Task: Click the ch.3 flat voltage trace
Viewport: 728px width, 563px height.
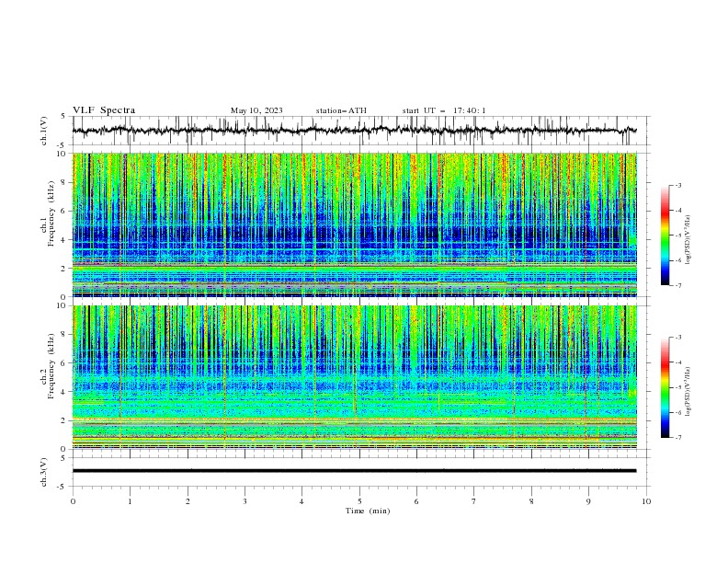Action: [354, 471]
